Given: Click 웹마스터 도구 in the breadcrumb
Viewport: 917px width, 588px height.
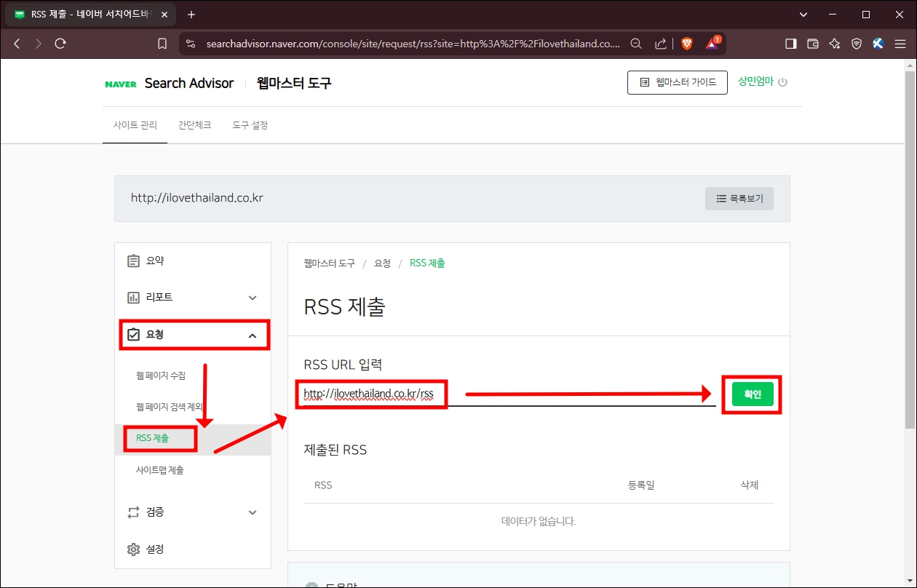Looking at the screenshot, I should coord(329,263).
